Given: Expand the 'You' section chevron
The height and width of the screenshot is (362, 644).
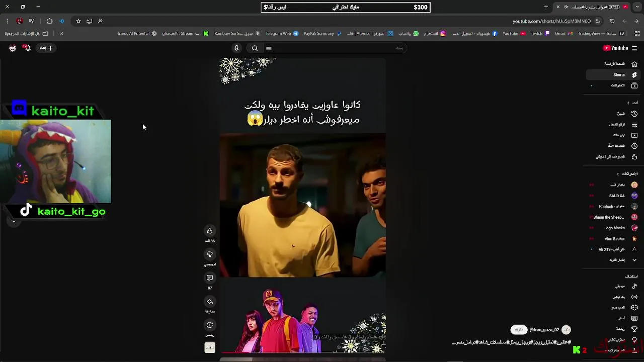Looking at the screenshot, I should pyautogui.click(x=628, y=103).
